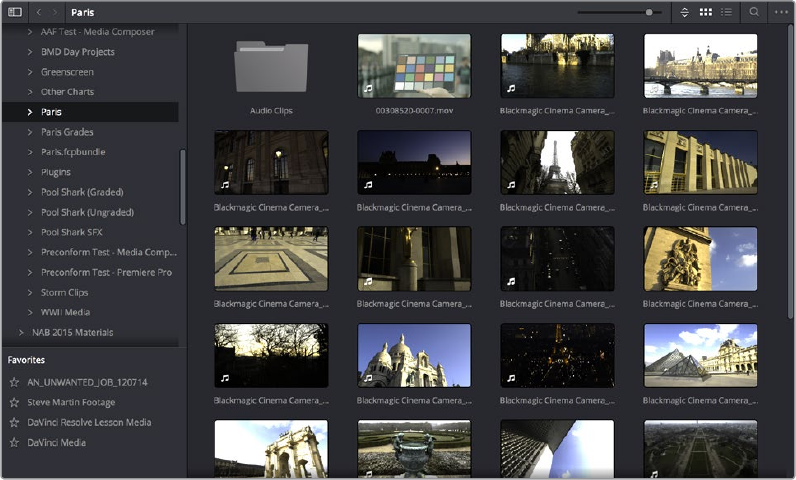Adjust the thumbnail size slider handle
Image resolution: width=796 pixels, height=480 pixels.
649,12
